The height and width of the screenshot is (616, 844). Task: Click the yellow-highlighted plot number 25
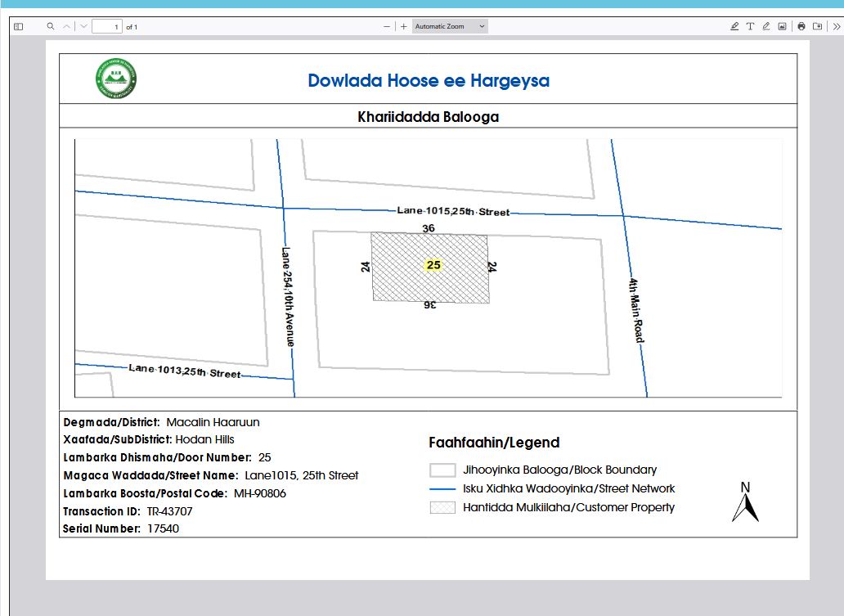coord(433,265)
